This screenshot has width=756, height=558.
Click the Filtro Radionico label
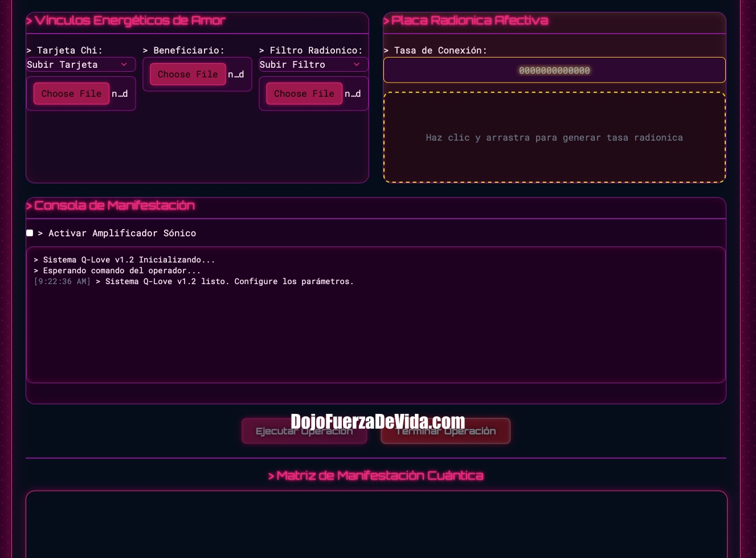[x=311, y=50]
